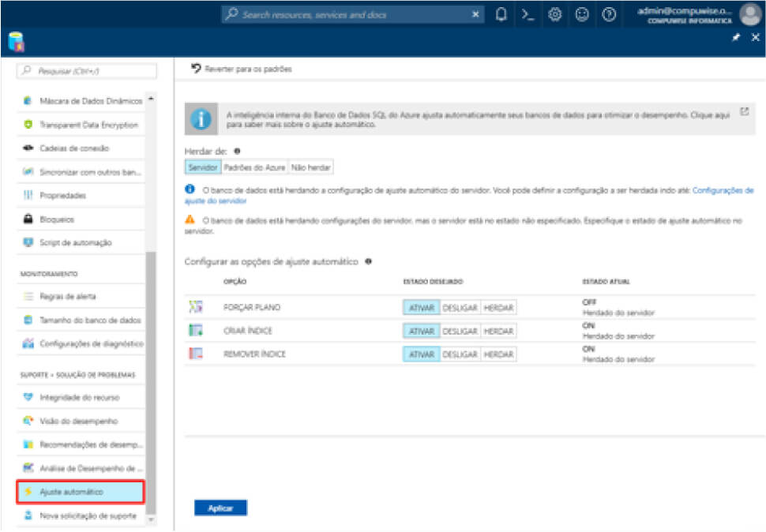
Task: Set REMOVER ÍNDICE to ATIVAR
Action: click(421, 354)
